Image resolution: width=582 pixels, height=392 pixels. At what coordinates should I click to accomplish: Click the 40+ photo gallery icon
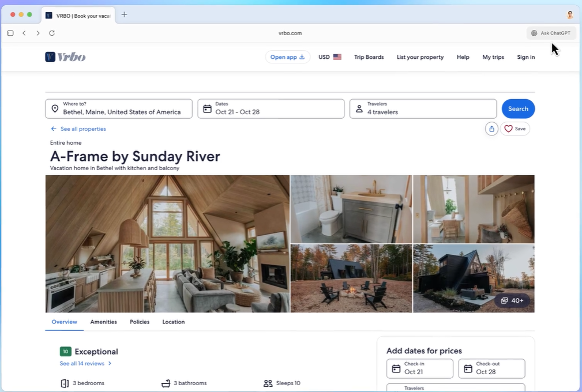[504, 300]
